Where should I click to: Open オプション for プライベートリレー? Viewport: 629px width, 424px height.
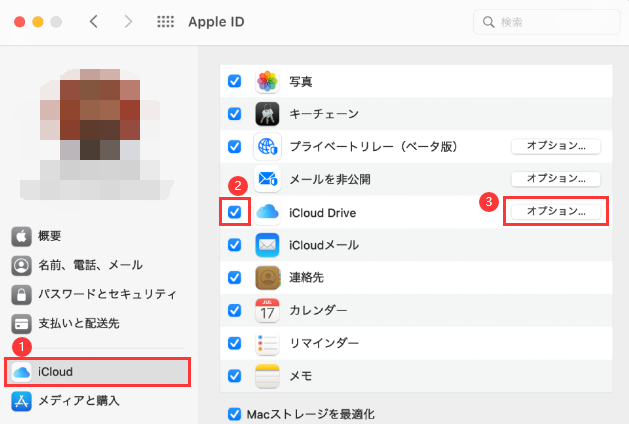click(x=556, y=146)
